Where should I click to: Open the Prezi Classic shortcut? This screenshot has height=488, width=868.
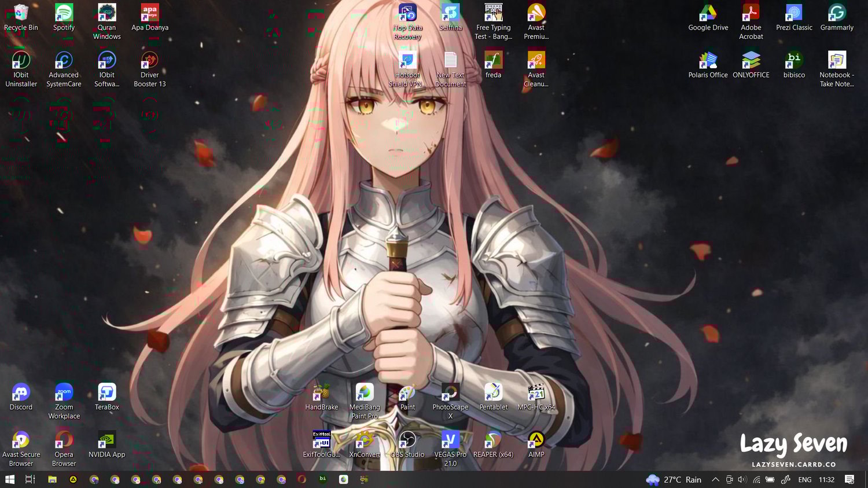click(x=794, y=18)
